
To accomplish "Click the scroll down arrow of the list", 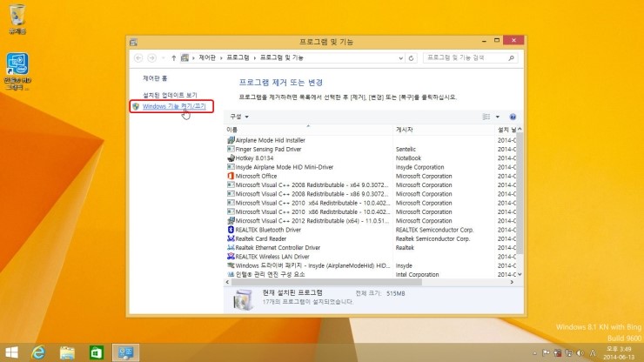I will [x=520, y=274].
